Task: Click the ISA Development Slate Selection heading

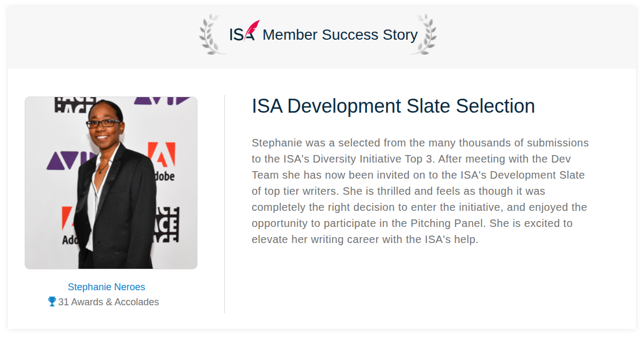Action: click(x=393, y=106)
